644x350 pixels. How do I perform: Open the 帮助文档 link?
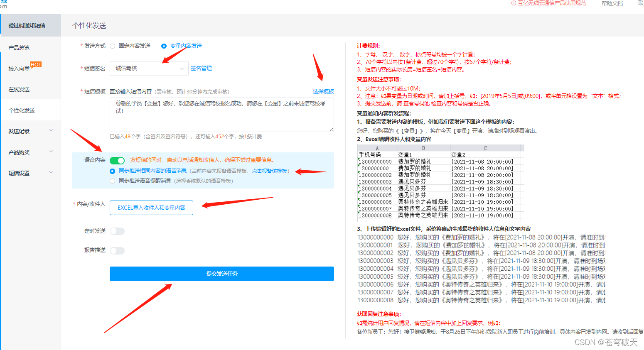point(612,3)
